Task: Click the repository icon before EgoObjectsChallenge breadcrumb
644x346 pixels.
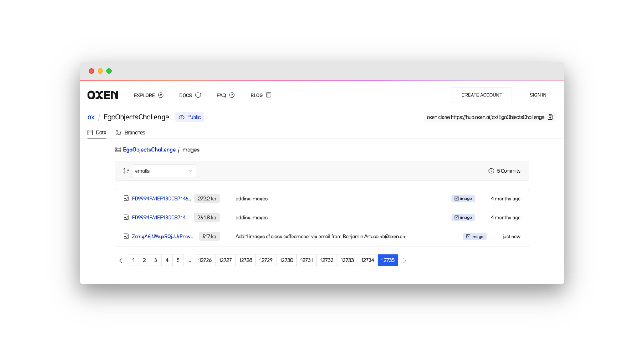Action: [118, 150]
